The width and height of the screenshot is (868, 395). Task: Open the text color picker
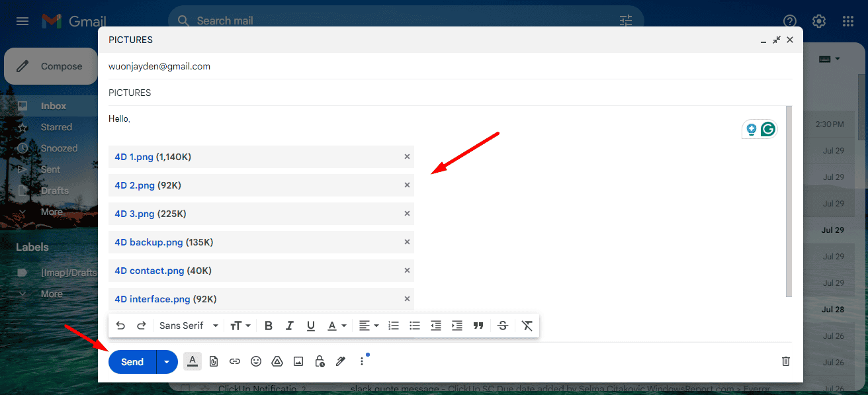coord(337,326)
